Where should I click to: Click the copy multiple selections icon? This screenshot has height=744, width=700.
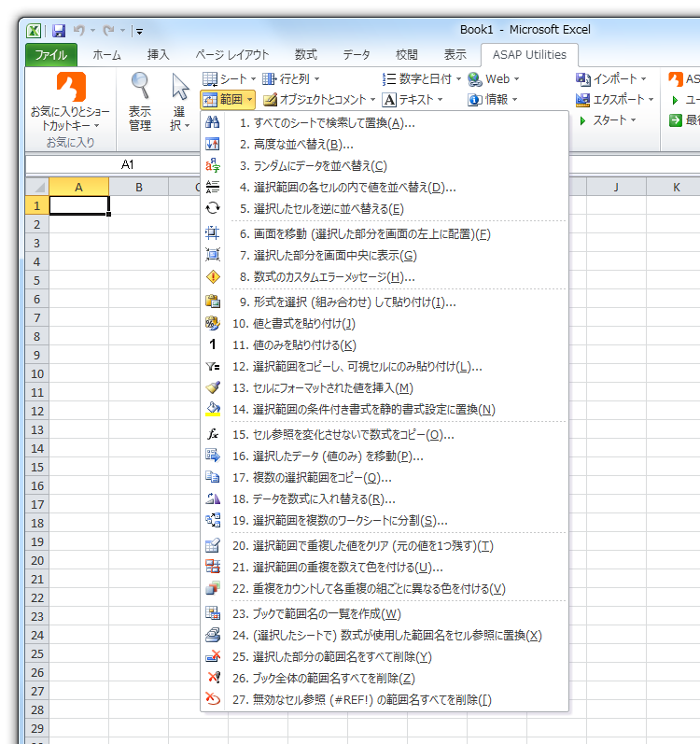click(x=213, y=477)
